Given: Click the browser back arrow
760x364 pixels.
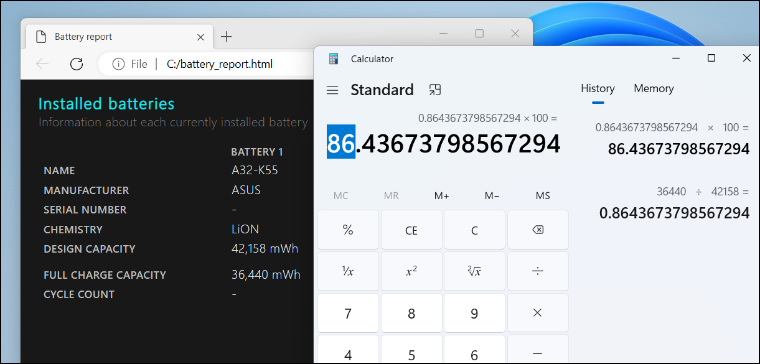Looking at the screenshot, I should 43,64.
